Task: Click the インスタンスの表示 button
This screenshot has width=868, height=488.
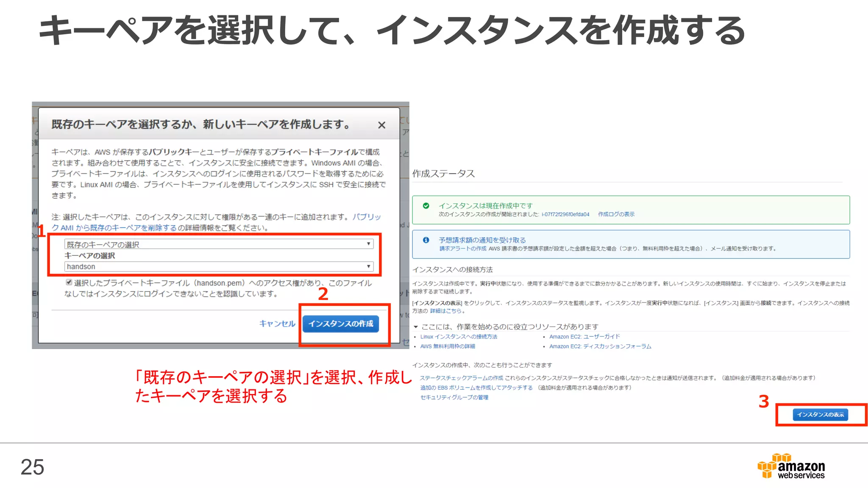Action: [x=820, y=414]
